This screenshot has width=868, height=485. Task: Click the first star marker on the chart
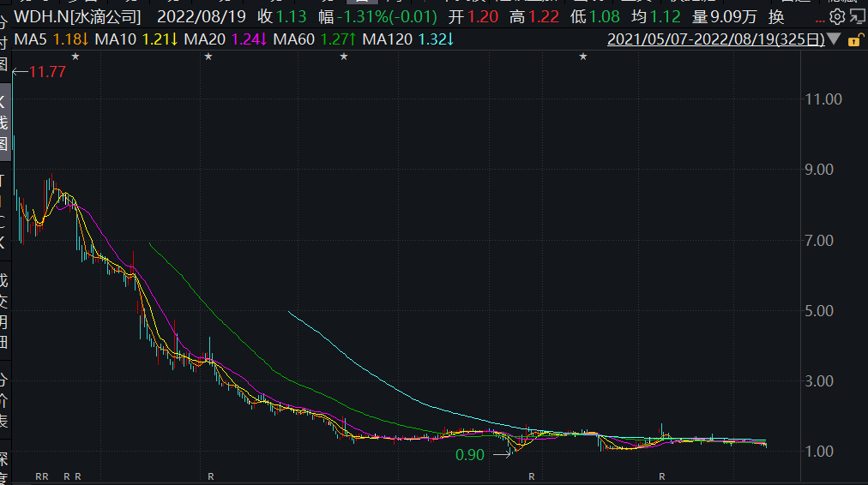pos(75,57)
